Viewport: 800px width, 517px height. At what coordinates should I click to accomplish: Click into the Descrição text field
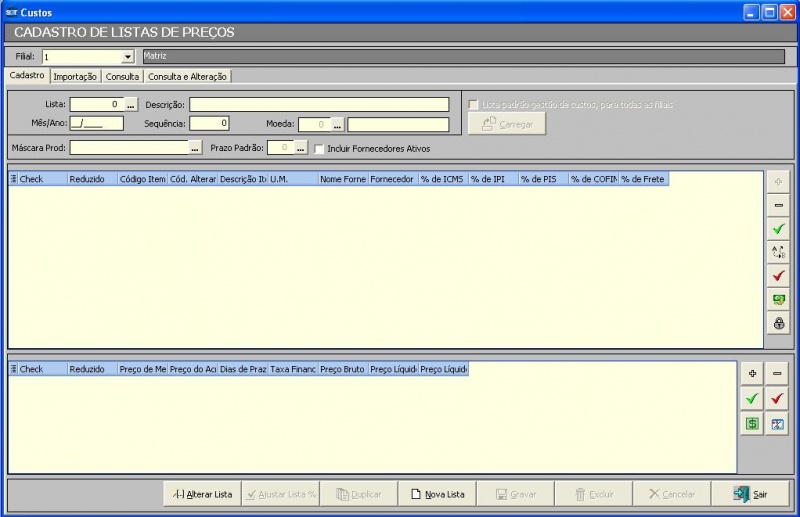pos(319,104)
